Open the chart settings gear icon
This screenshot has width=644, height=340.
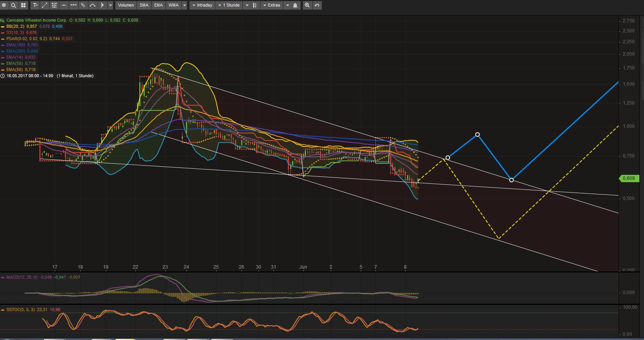tap(4, 5)
